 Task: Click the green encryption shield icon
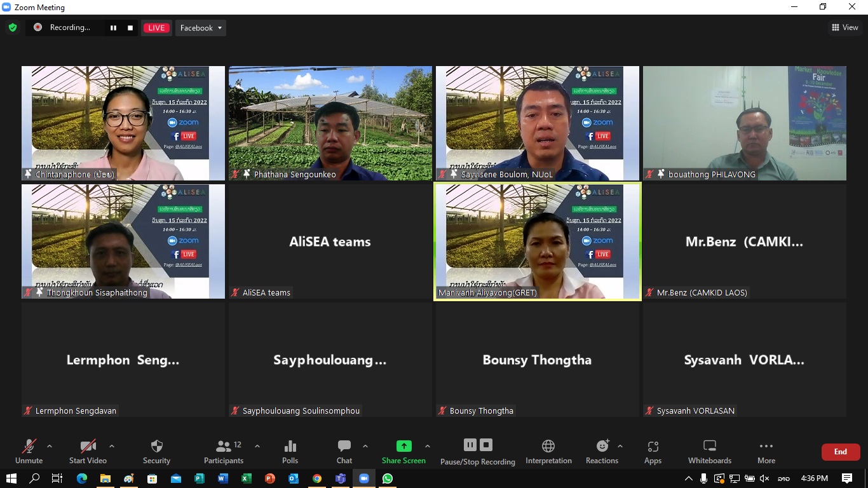pyautogui.click(x=12, y=27)
